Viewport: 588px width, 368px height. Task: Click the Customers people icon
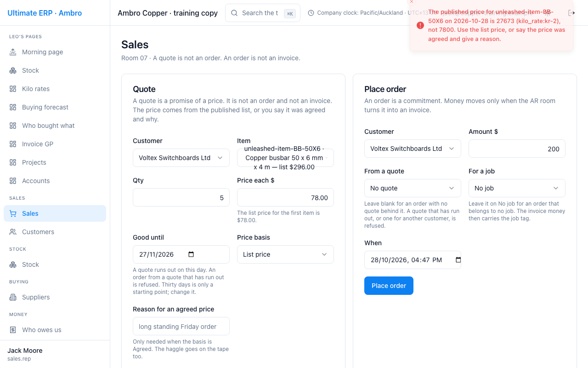[13, 232]
